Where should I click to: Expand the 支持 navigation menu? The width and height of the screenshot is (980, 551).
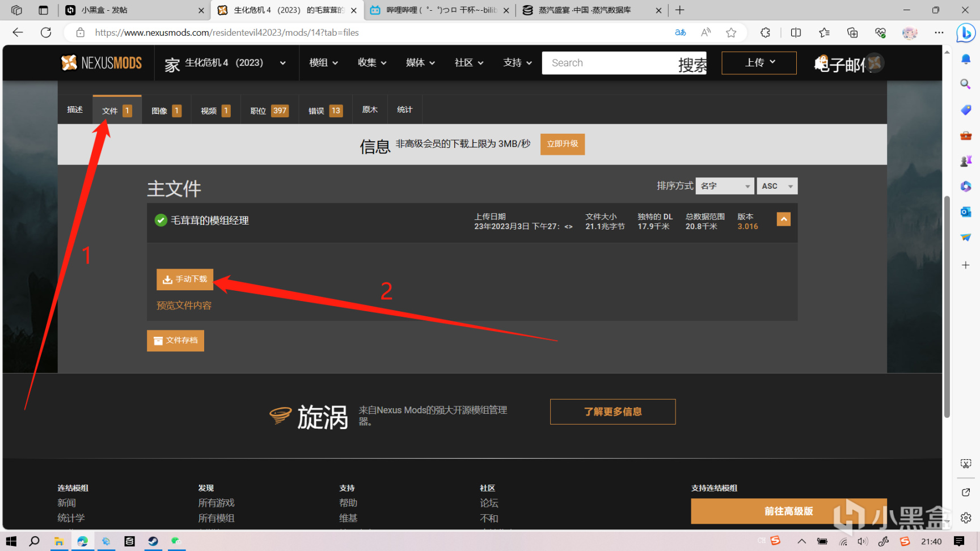coord(517,63)
